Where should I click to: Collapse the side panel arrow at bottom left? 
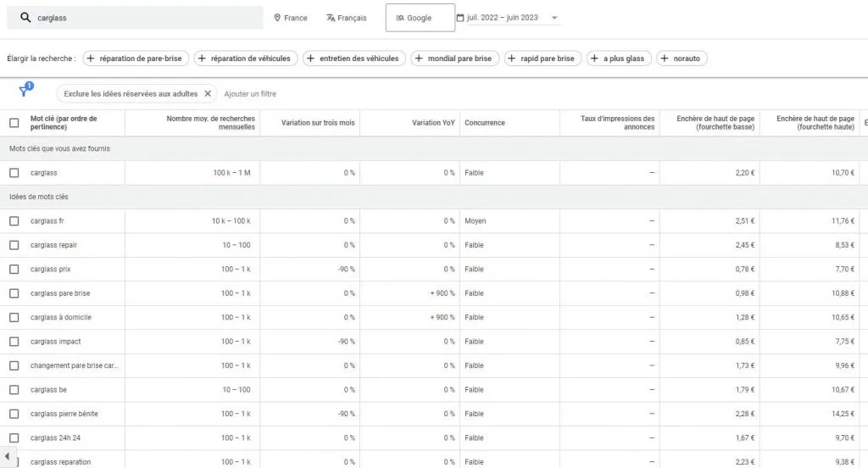pos(7,456)
